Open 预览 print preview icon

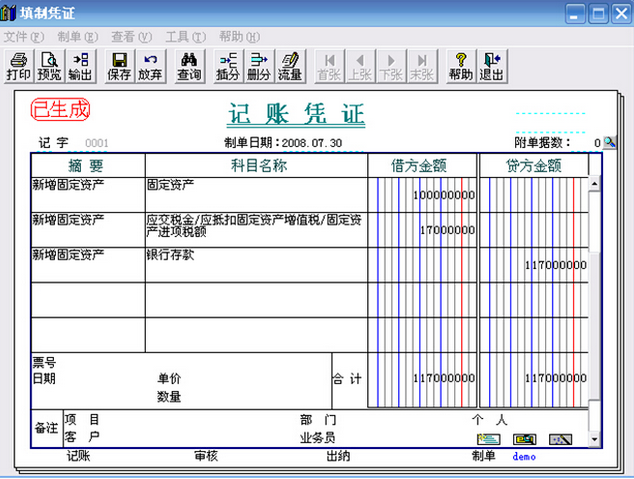coord(49,67)
